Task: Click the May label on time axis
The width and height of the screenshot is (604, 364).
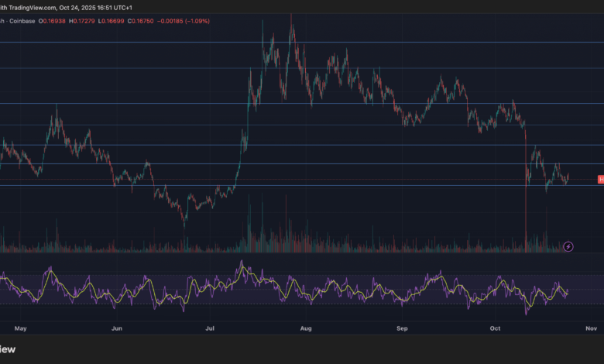Action: coord(21,328)
